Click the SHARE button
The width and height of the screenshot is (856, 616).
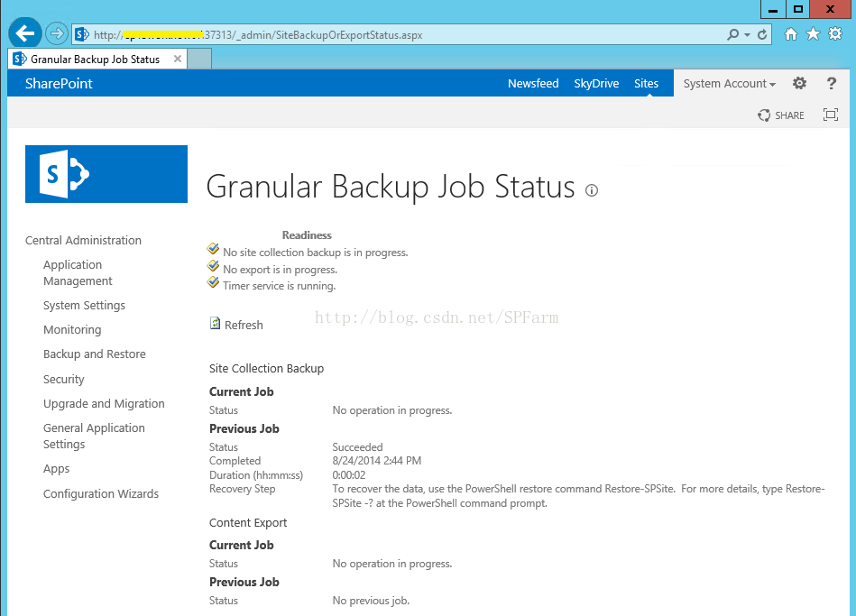point(780,115)
